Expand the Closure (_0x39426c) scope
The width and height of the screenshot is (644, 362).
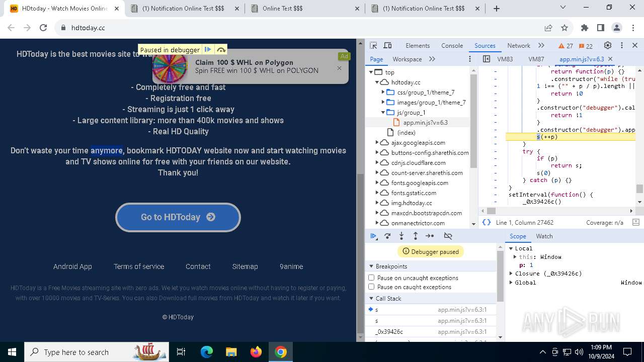[511, 274]
